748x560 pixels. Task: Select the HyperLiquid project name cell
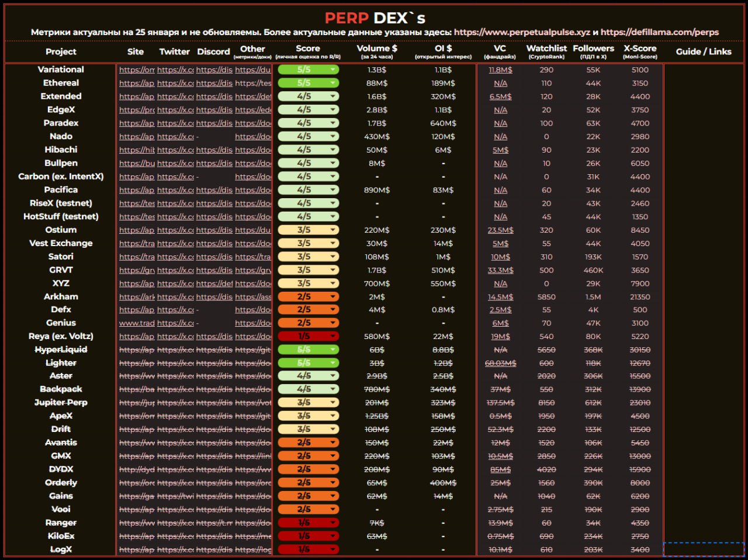pos(61,350)
